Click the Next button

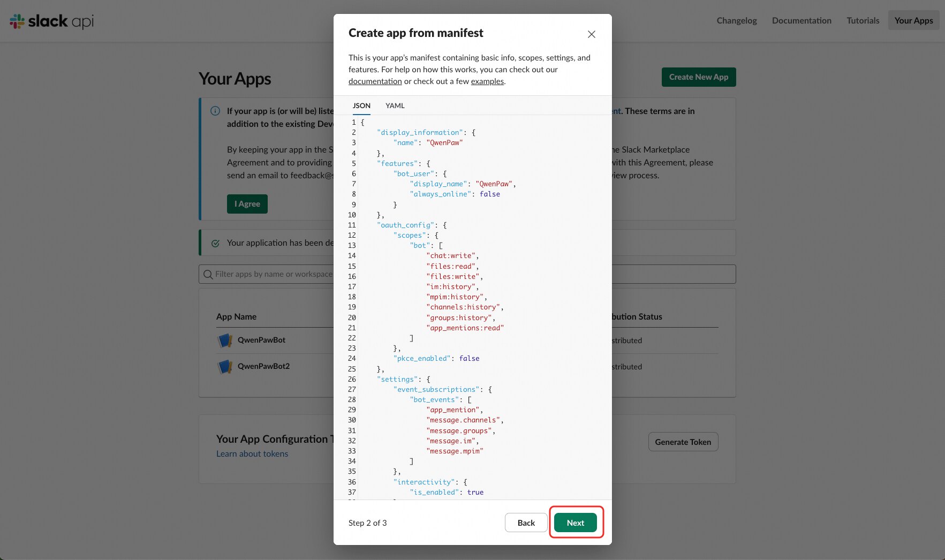coord(576,523)
